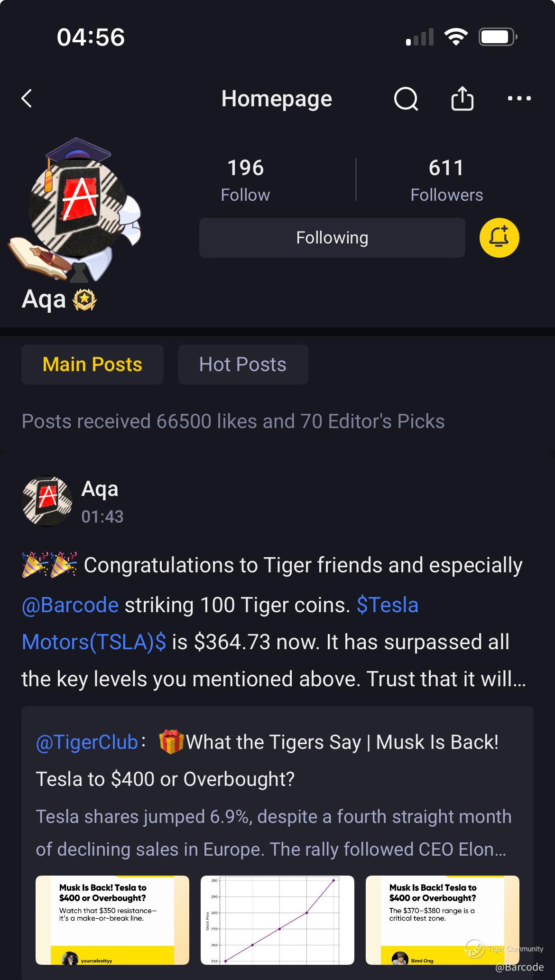Tap the gold badge next to Aqa

point(84,300)
